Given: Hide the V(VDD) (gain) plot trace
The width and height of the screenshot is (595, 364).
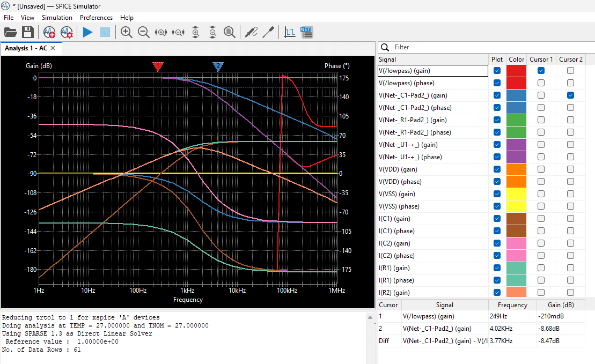Looking at the screenshot, I should pyautogui.click(x=497, y=169).
